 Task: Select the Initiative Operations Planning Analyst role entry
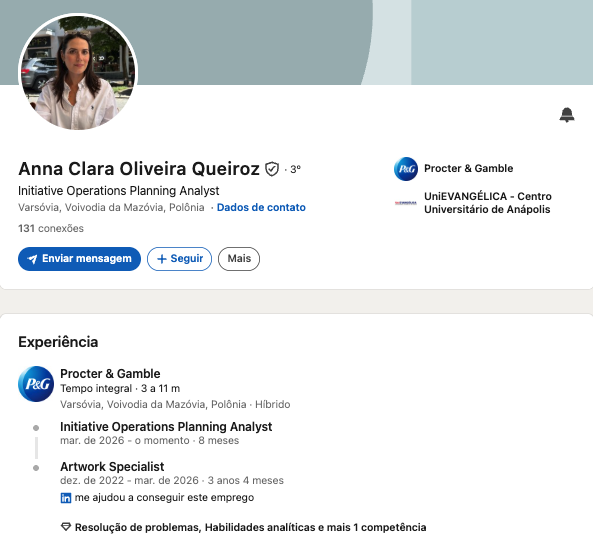tap(166, 427)
